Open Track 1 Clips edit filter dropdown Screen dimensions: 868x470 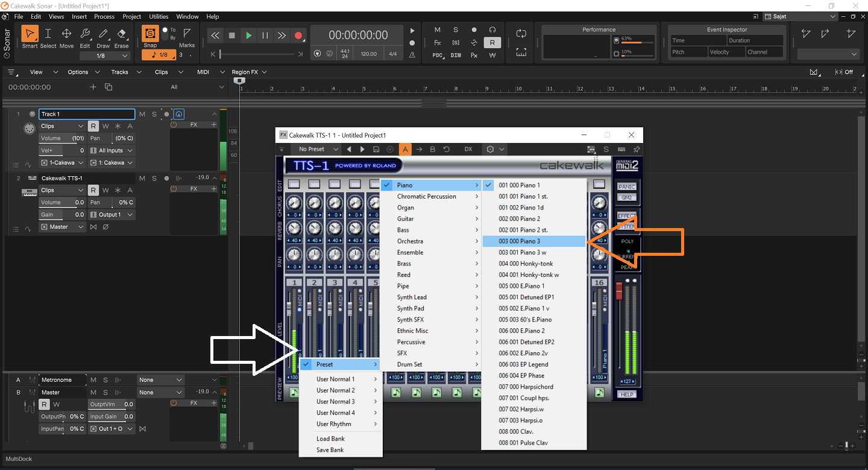coord(63,126)
